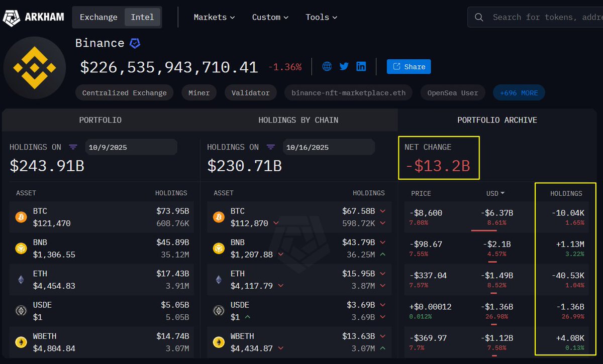Pick date in 10/16/2025 field

tap(329, 147)
